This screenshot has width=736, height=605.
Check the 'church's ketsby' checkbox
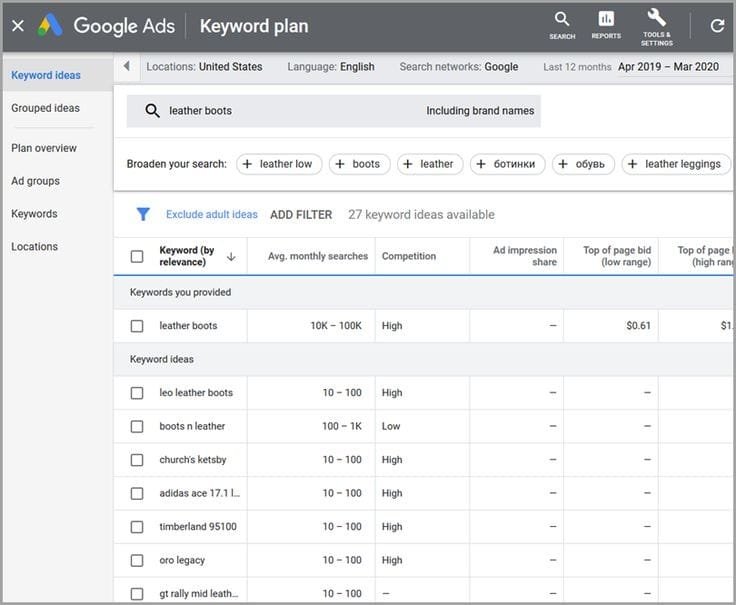pyautogui.click(x=137, y=460)
